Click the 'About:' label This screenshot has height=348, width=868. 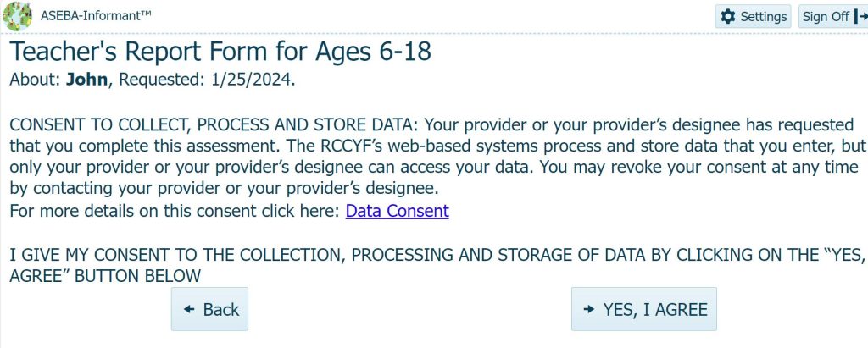pos(35,80)
